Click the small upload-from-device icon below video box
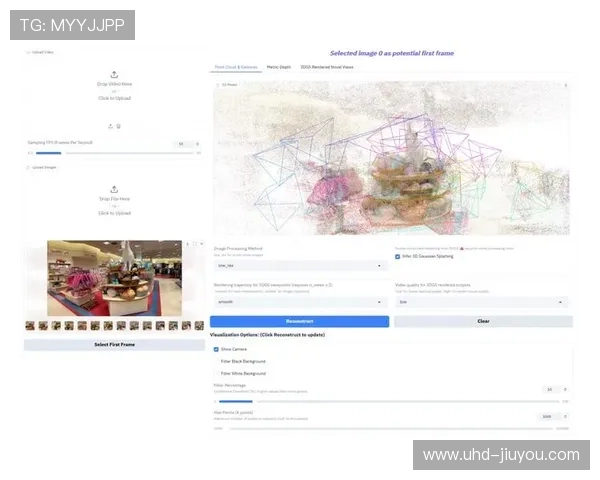The height and width of the screenshot is (480, 600). (110, 126)
